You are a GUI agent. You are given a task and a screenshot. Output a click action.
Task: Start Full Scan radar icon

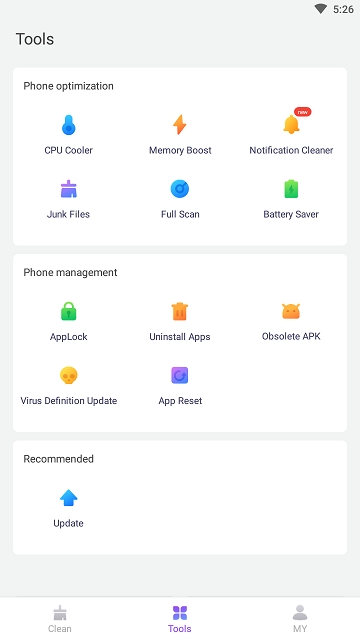(180, 189)
